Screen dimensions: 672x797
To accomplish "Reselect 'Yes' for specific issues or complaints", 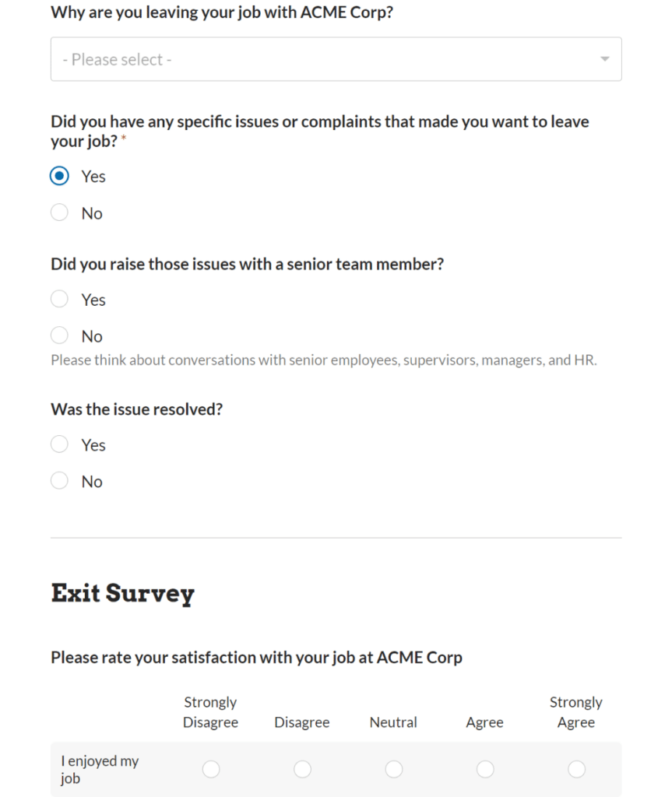I will point(59,176).
